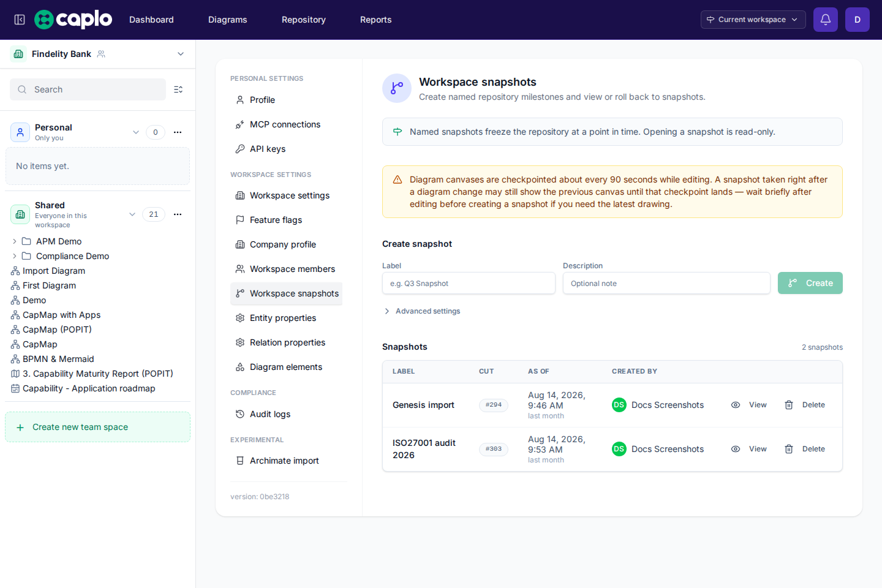Image resolution: width=882 pixels, height=588 pixels.
Task: Click Create new team space
Action: pyautogui.click(x=97, y=427)
